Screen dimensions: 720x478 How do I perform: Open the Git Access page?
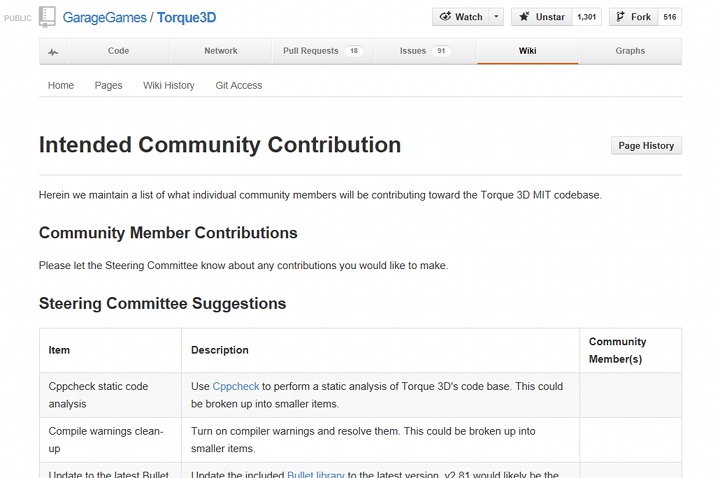pyautogui.click(x=239, y=86)
